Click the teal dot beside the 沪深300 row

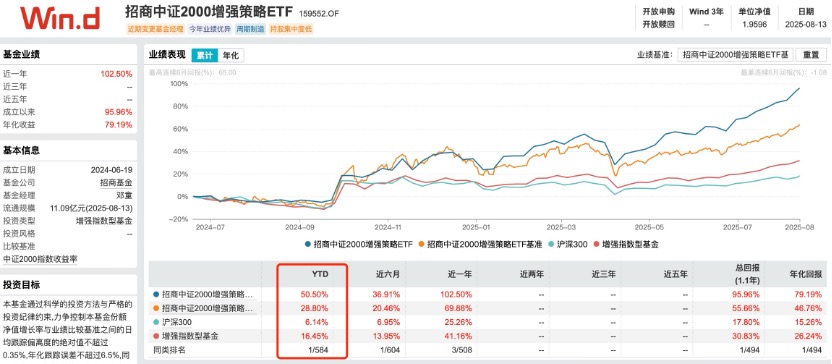pos(155,322)
